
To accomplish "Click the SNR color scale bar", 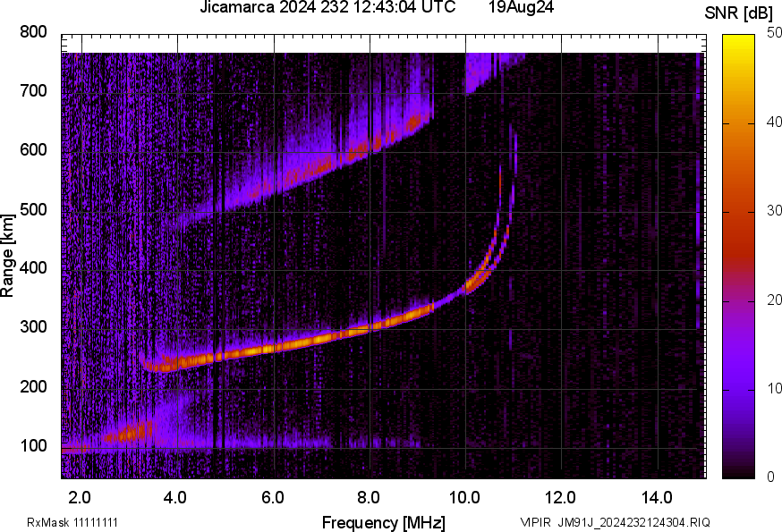I will [739, 257].
